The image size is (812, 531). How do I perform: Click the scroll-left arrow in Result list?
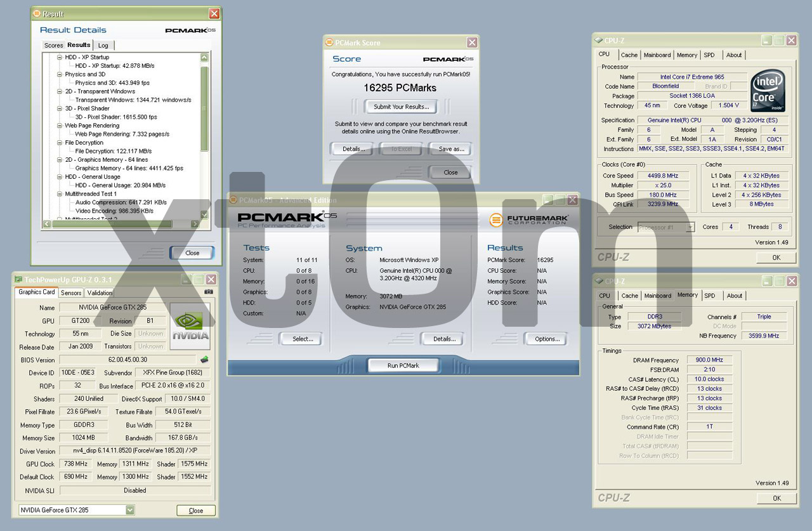pos(46,224)
